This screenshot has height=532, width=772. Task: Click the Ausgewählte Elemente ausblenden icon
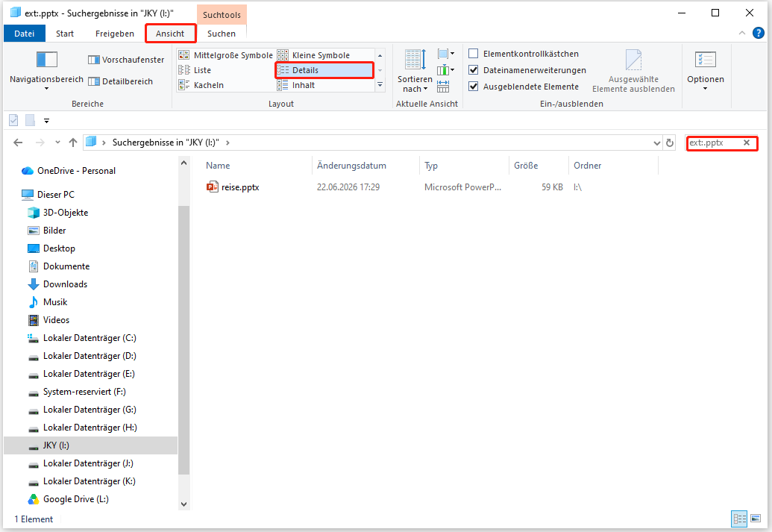[633, 72]
